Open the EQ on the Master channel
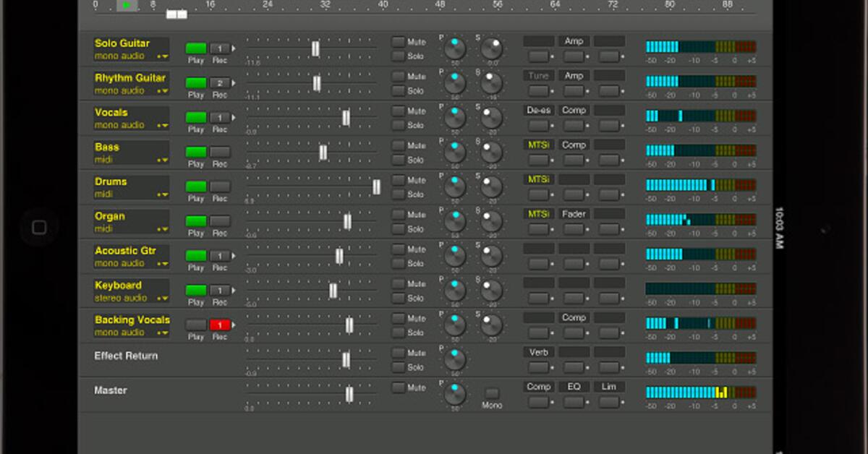This screenshot has width=868, height=454. click(x=574, y=387)
